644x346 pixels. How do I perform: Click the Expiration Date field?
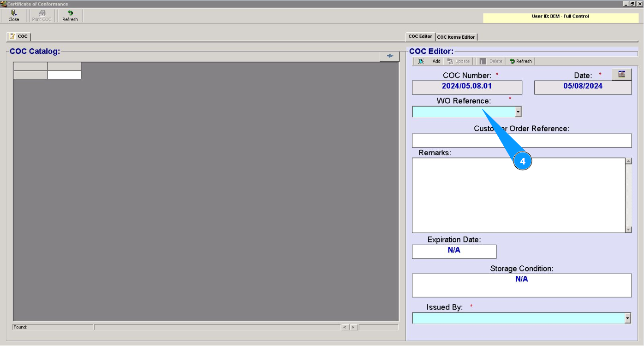coord(454,252)
